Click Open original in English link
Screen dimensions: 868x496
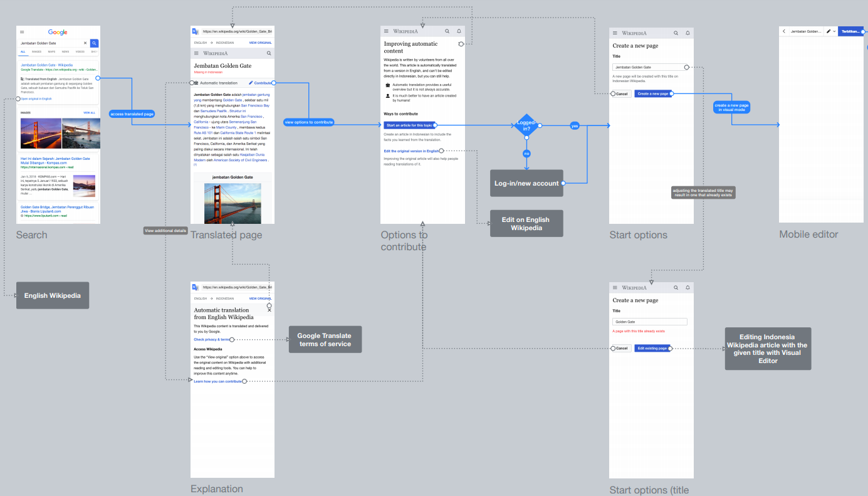(x=36, y=99)
